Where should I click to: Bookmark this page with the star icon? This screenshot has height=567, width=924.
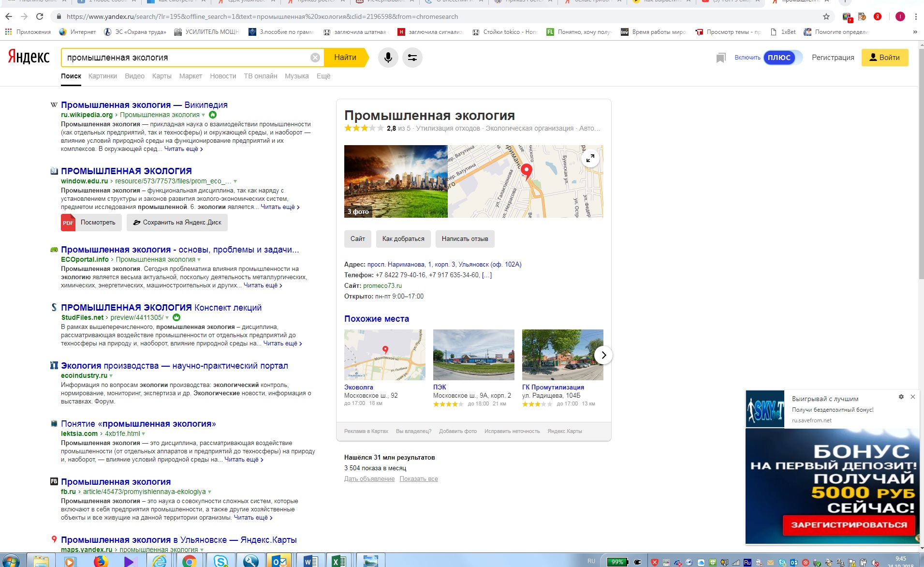click(826, 16)
